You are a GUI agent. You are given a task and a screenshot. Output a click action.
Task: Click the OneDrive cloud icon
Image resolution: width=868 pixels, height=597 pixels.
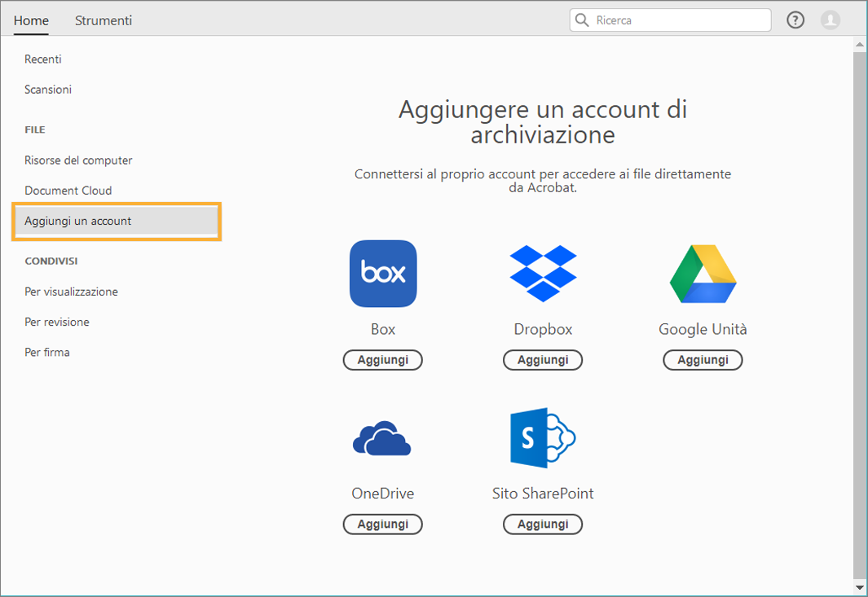[382, 439]
